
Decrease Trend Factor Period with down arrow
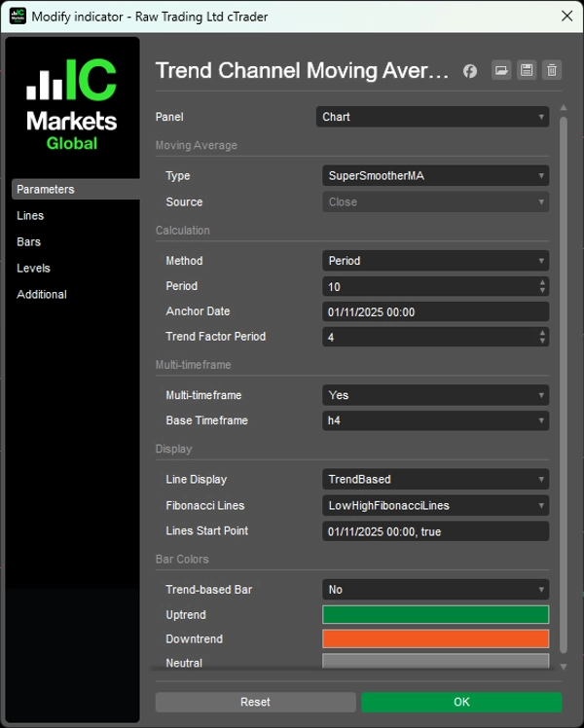click(x=542, y=341)
